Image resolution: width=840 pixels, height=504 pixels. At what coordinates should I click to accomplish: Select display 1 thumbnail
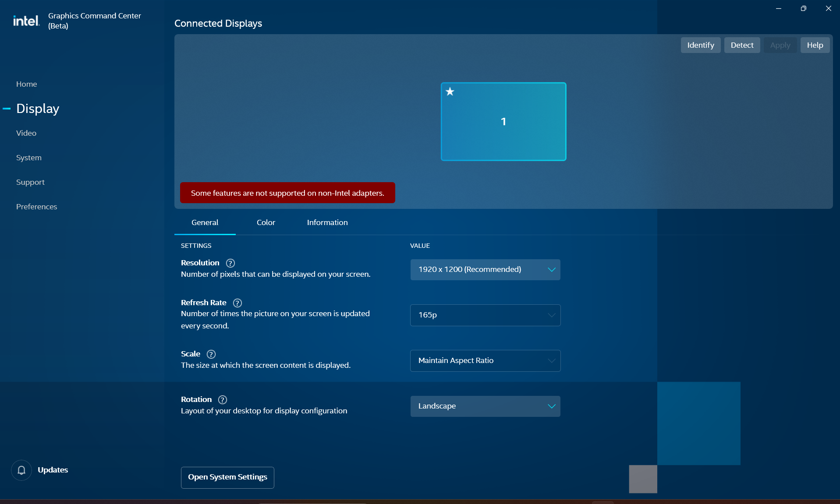[x=503, y=122]
